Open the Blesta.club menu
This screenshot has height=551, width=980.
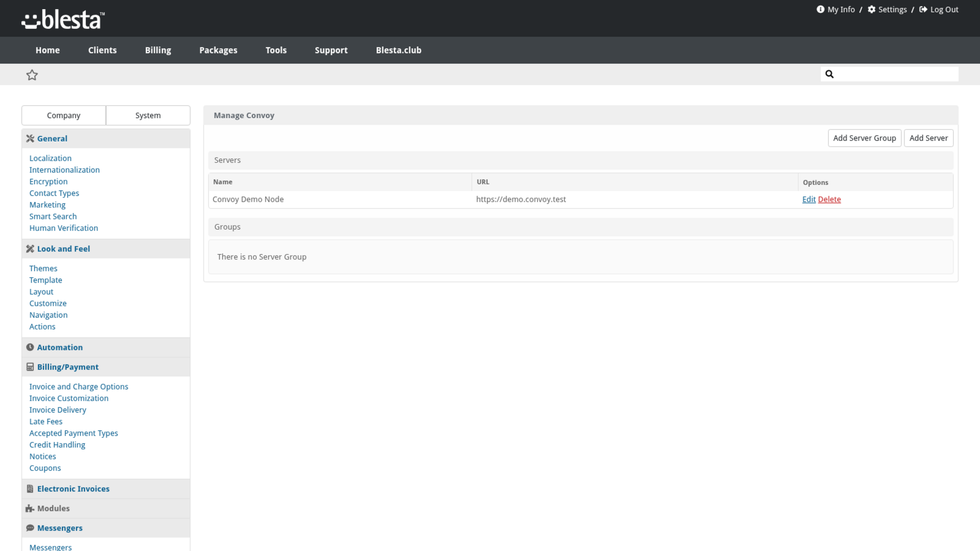(x=399, y=50)
